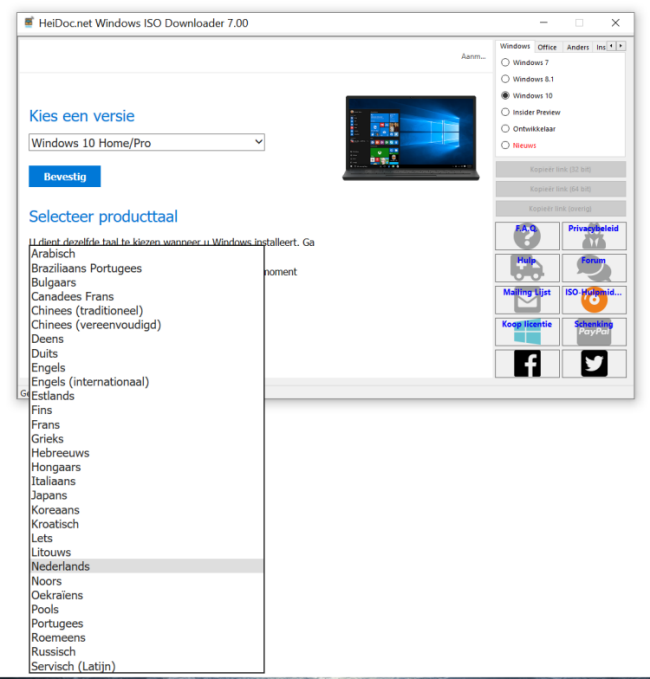
Task: Pick Pools from the language list
Action: (x=147, y=609)
